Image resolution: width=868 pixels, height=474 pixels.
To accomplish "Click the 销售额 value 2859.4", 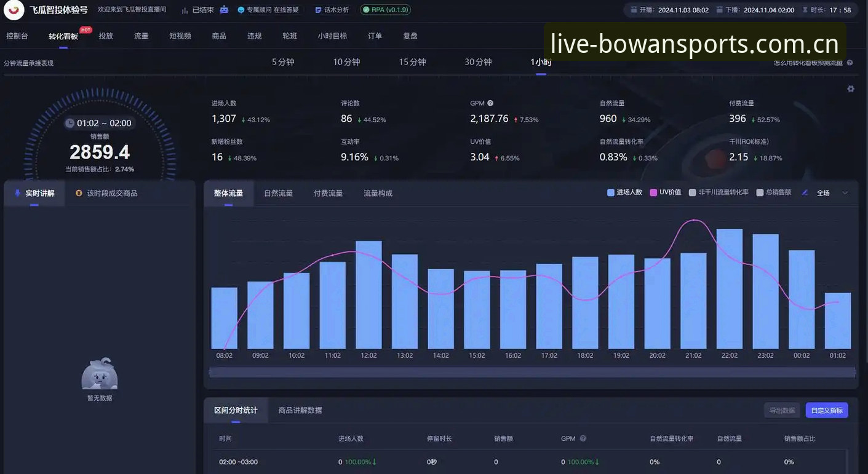I will 100,152.
